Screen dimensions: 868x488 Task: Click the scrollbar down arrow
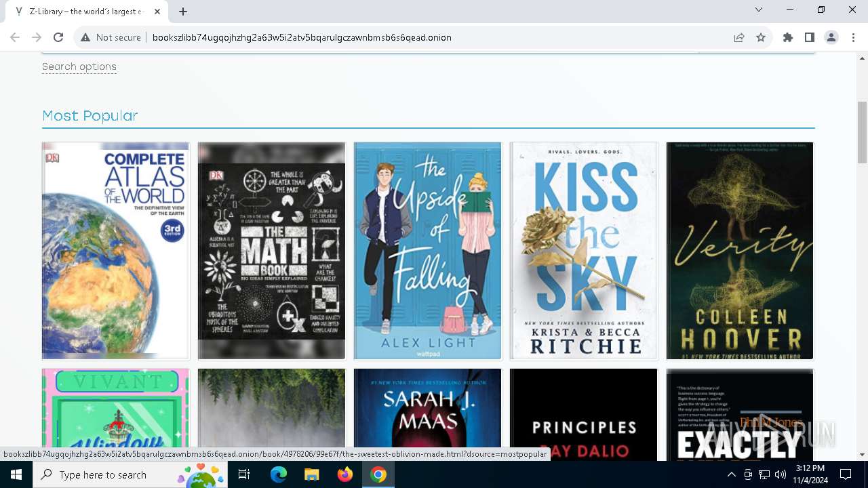click(862, 455)
